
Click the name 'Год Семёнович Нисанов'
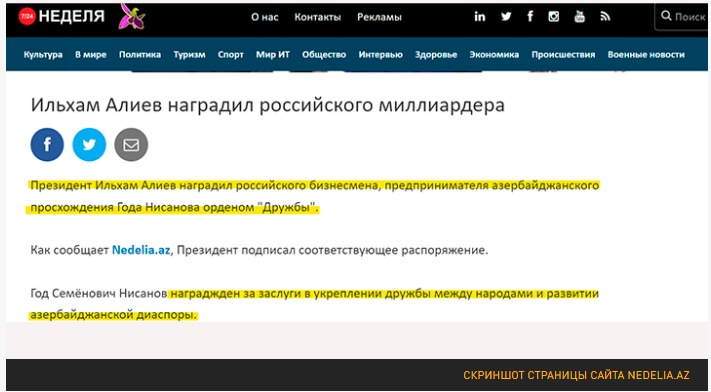[99, 294]
